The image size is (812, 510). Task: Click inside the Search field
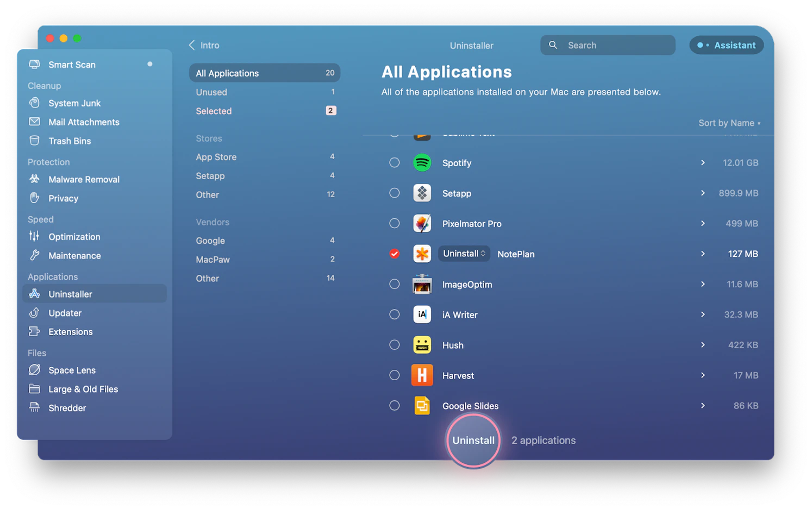[607, 45]
